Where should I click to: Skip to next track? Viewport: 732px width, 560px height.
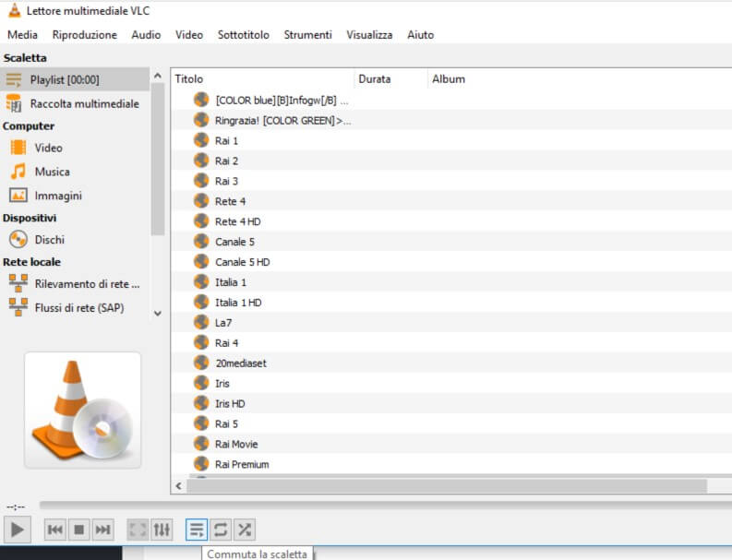tap(102, 530)
